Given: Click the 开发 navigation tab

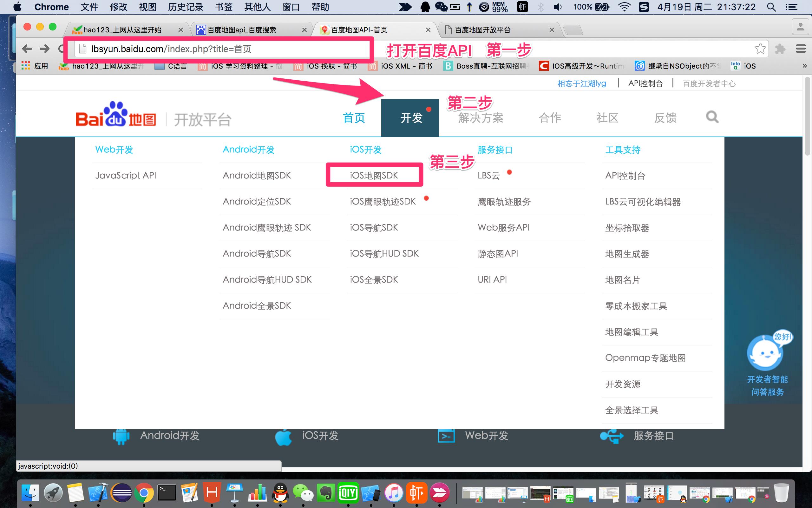Looking at the screenshot, I should (x=410, y=118).
